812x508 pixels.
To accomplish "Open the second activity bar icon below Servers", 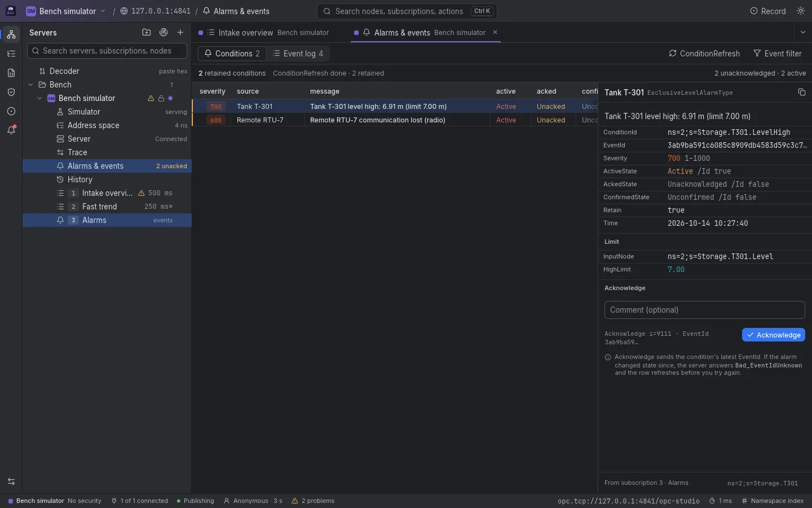I will [11, 54].
